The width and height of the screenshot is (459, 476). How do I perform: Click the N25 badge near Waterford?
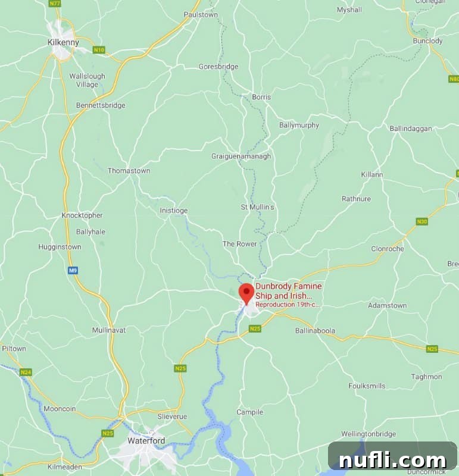(x=108, y=433)
